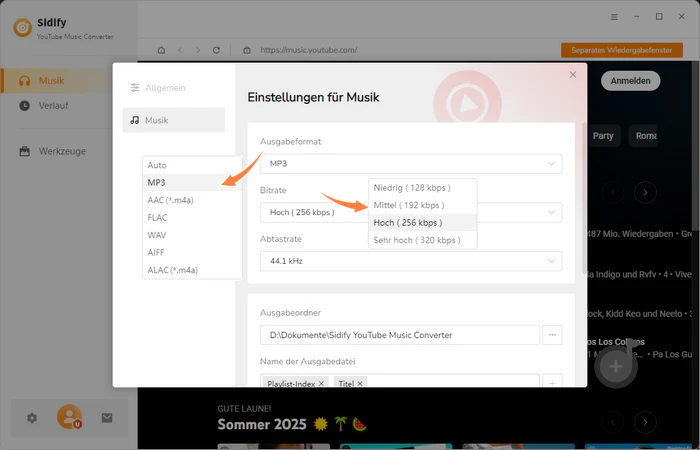The height and width of the screenshot is (450, 700).
Task: Click the Sommer 2025 heading
Action: click(x=262, y=424)
